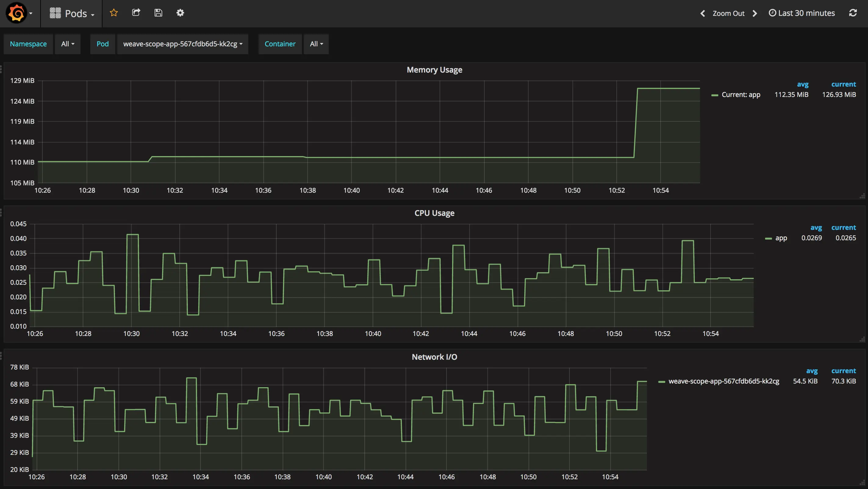Click the Zoom Out button
868x489 pixels.
pyautogui.click(x=728, y=13)
